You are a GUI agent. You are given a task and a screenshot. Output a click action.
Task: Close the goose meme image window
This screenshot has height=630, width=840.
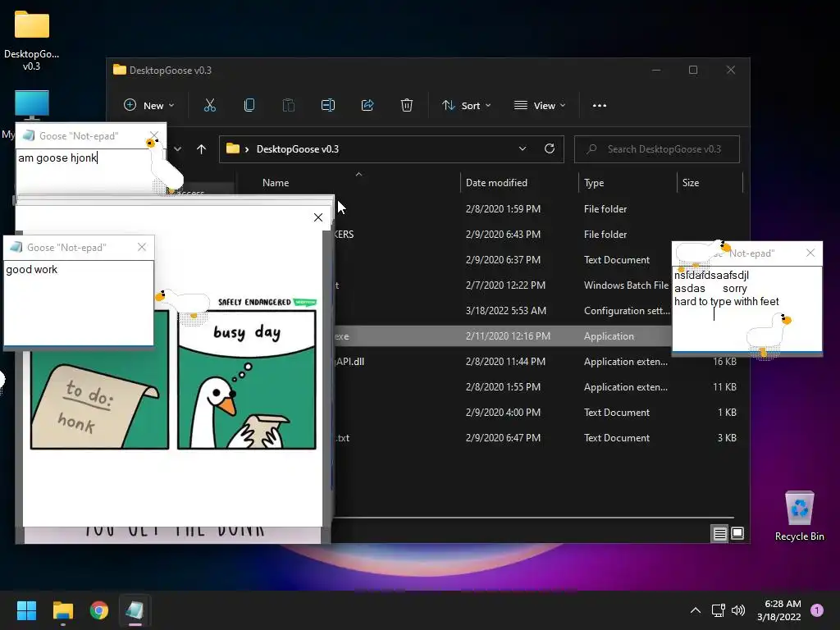pos(318,217)
